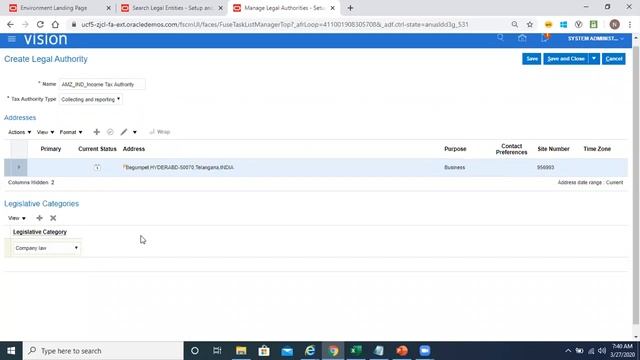The image size is (640, 360).
Task: Expand the View menu in Legislative Categories
Action: [x=17, y=218]
